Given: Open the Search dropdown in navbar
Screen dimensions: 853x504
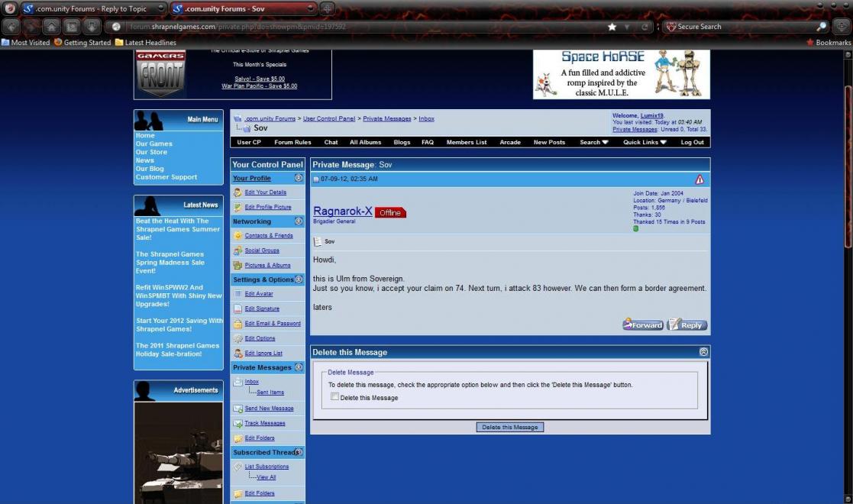Looking at the screenshot, I should click(593, 142).
